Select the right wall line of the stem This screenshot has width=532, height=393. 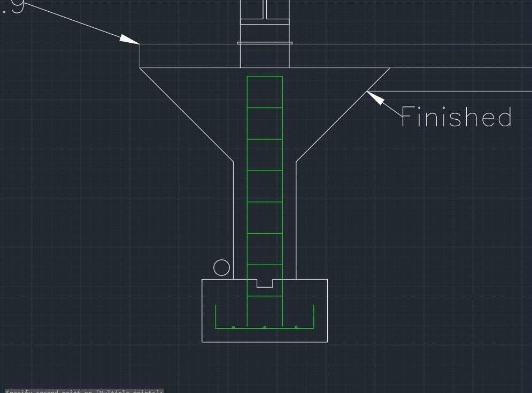point(296,220)
